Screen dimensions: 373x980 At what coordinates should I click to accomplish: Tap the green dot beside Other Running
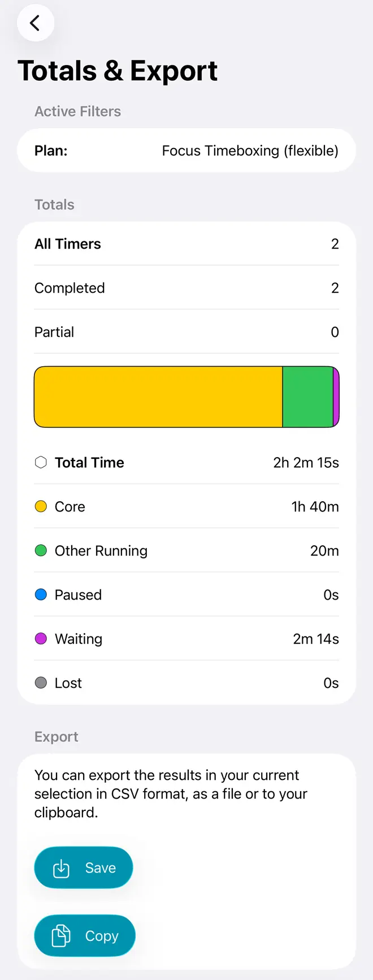point(40,550)
